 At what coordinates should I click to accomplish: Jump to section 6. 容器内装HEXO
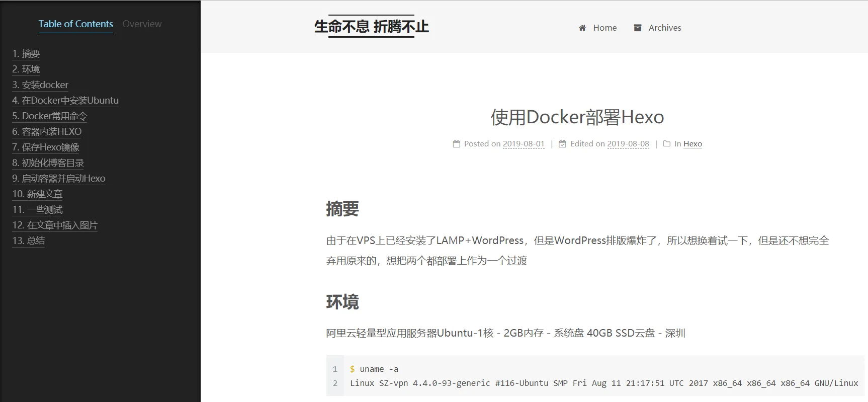tap(47, 132)
